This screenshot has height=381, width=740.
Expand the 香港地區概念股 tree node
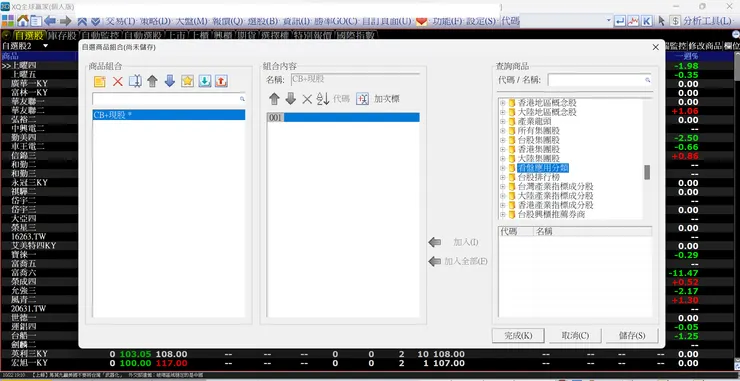coord(503,103)
